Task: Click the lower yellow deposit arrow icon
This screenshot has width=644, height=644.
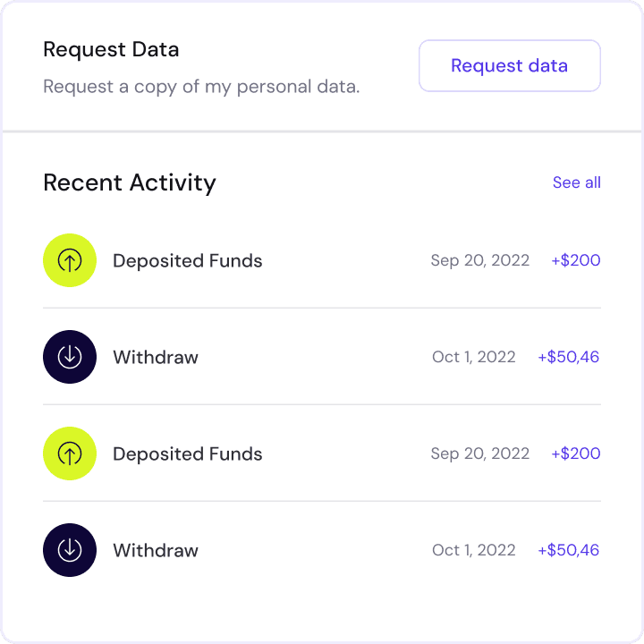Action: [x=70, y=453]
